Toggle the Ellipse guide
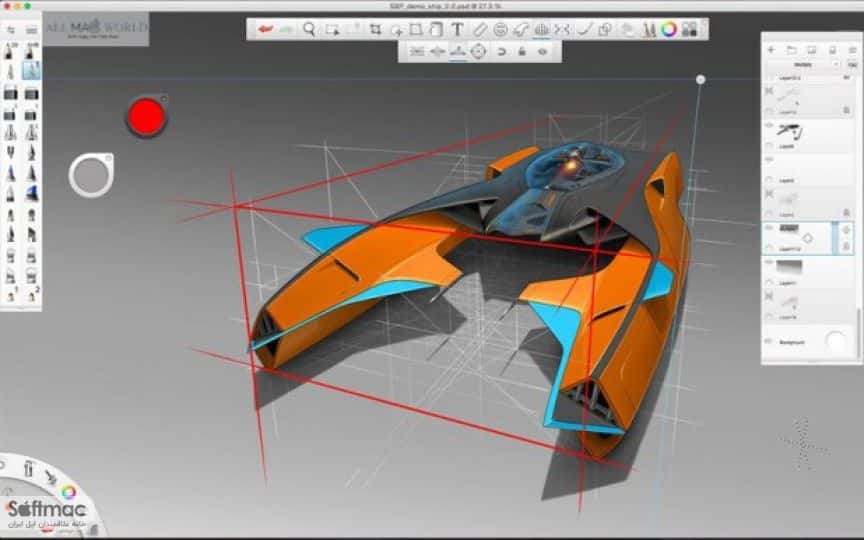864x540 pixels. [500, 30]
